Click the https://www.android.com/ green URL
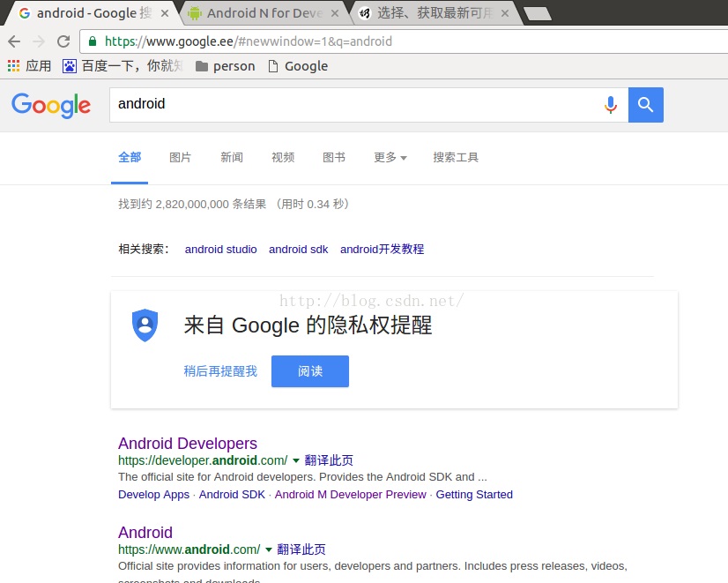 189,549
